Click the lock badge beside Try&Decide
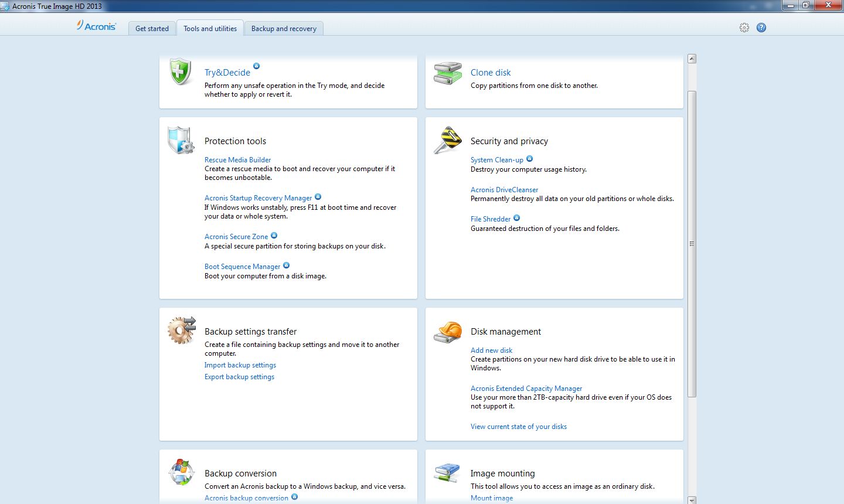 click(256, 66)
